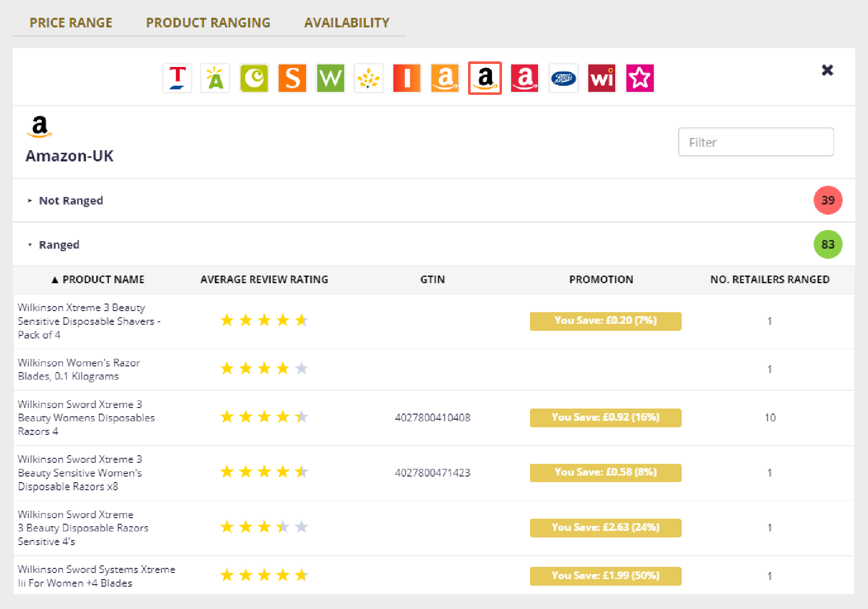The image size is (868, 609).
Task: Switch to the Product Ranging tab
Action: (x=208, y=23)
